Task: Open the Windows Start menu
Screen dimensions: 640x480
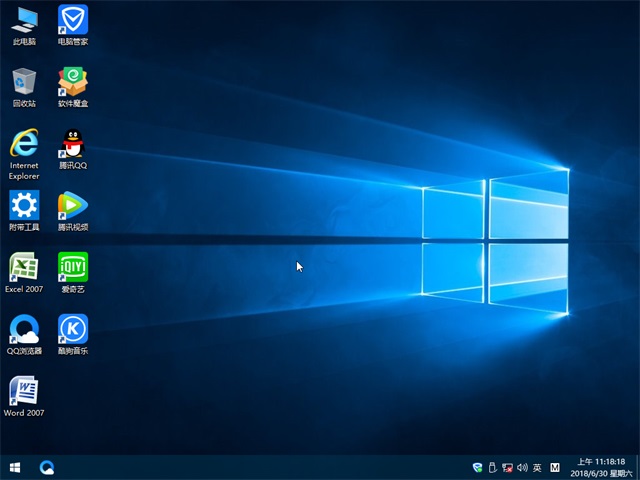Action: 15,467
